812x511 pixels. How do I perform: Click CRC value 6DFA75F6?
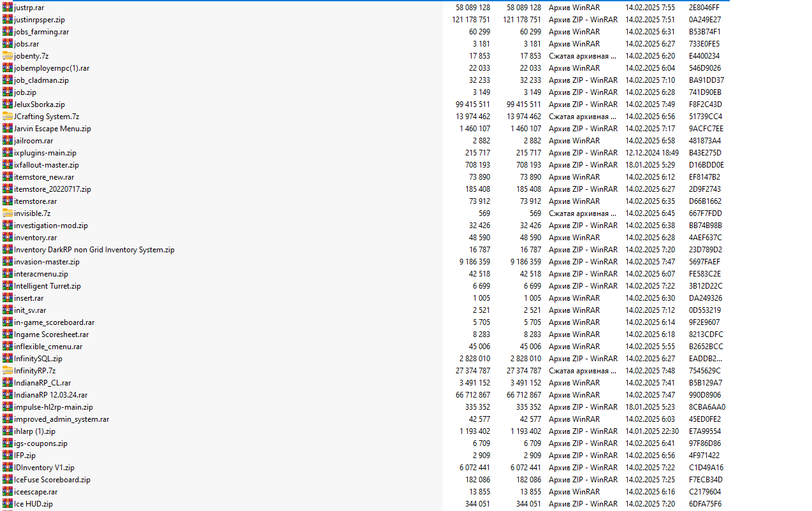pyautogui.click(x=705, y=504)
